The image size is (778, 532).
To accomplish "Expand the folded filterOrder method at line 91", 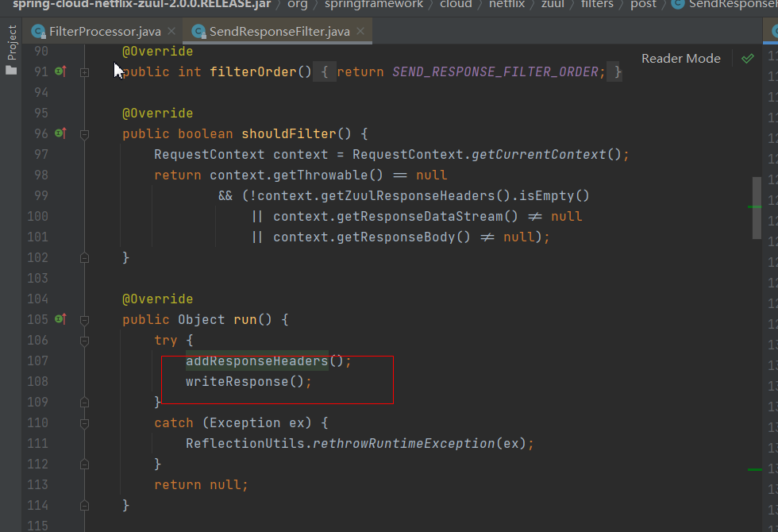I will 85,72.
